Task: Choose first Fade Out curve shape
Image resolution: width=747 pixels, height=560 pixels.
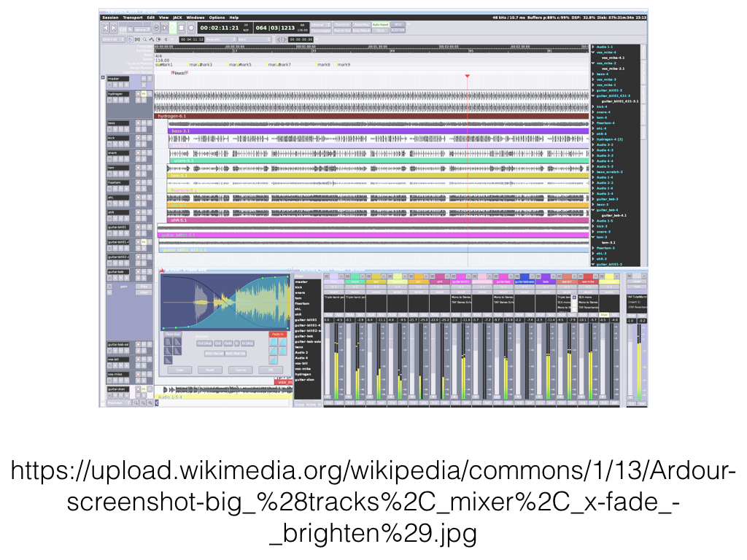Action: tap(169, 341)
